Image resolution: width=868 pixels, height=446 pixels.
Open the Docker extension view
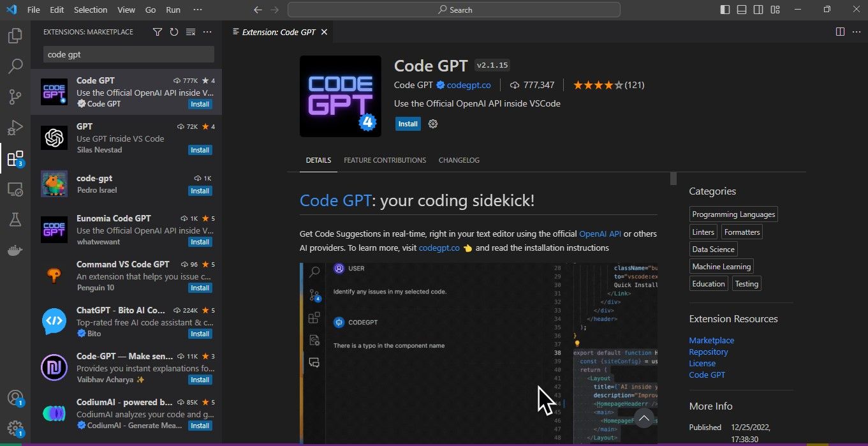pyautogui.click(x=15, y=250)
